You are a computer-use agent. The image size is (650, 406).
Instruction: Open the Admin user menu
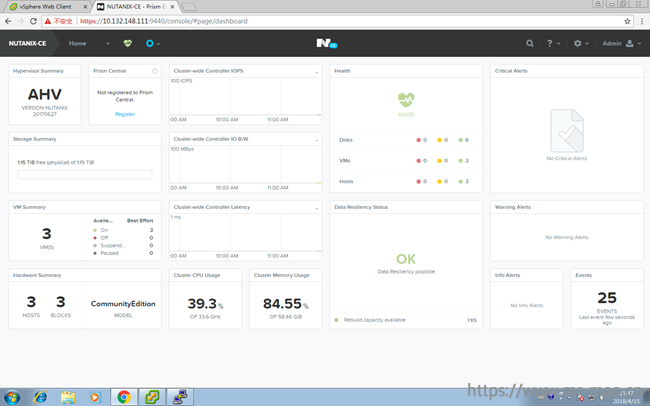[x=621, y=43]
